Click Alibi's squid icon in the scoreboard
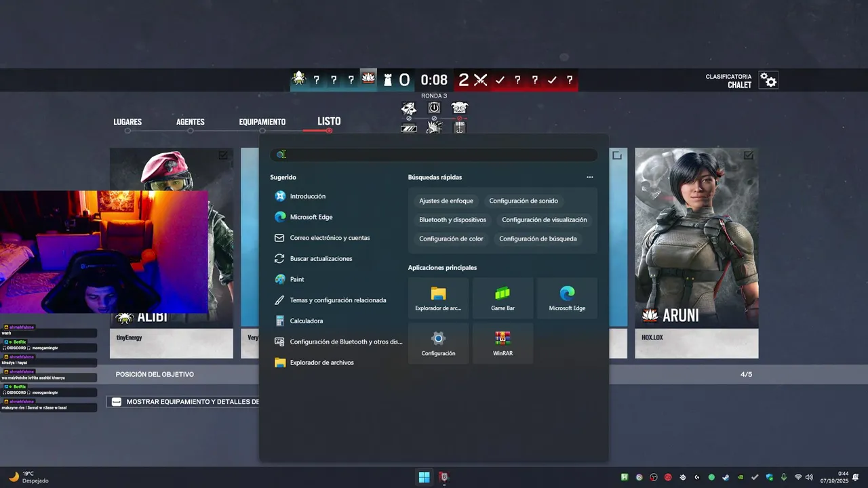Viewport: 868px width, 488px height. click(x=298, y=79)
